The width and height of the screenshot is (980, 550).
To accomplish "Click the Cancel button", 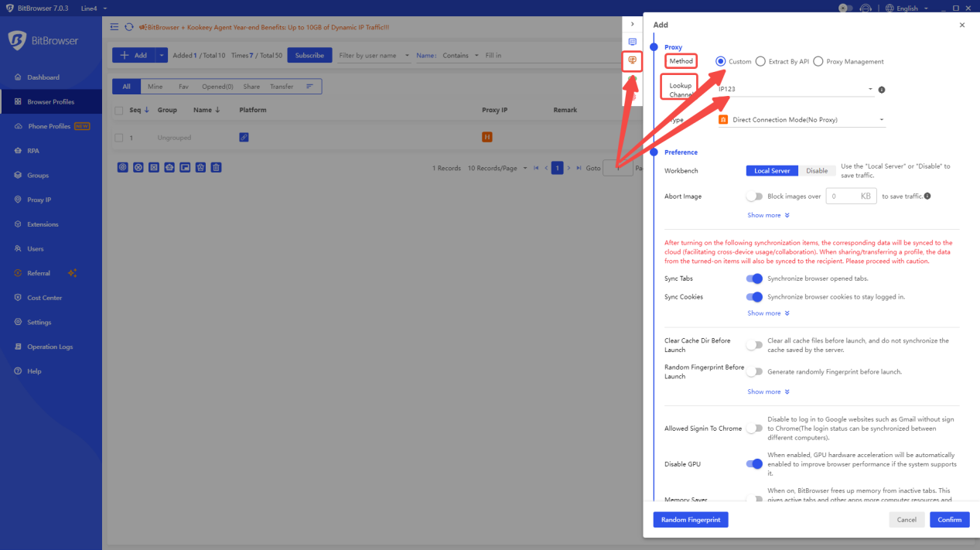I will click(907, 520).
